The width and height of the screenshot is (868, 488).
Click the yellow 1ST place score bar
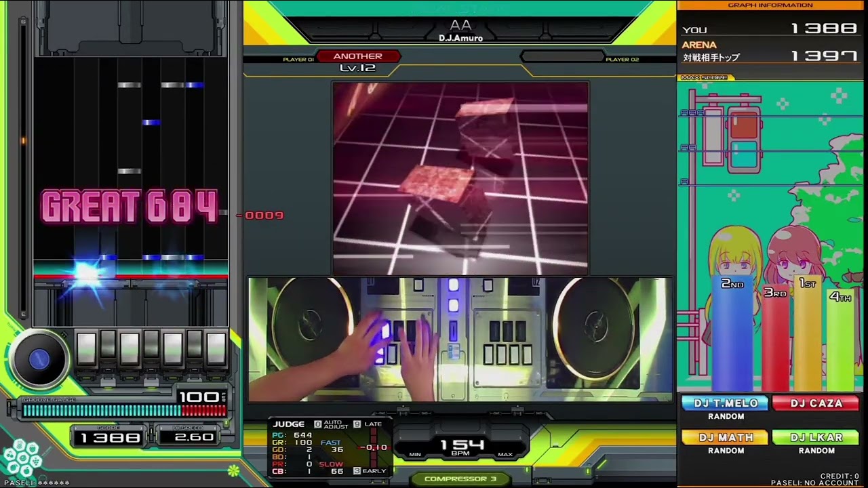(x=808, y=333)
